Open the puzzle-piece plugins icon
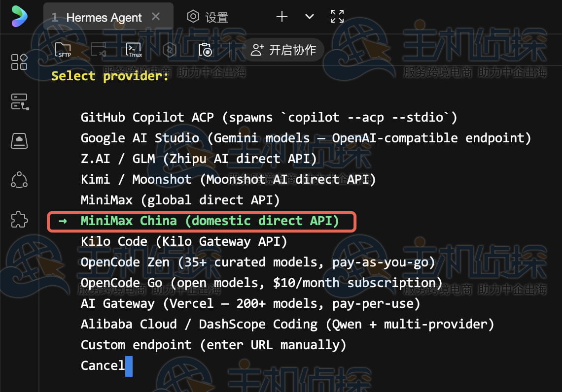This screenshot has width=562, height=392. [x=19, y=219]
